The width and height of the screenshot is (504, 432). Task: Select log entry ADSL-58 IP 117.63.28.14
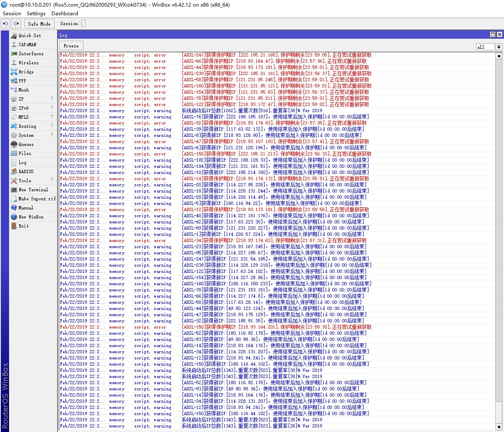tap(277, 302)
